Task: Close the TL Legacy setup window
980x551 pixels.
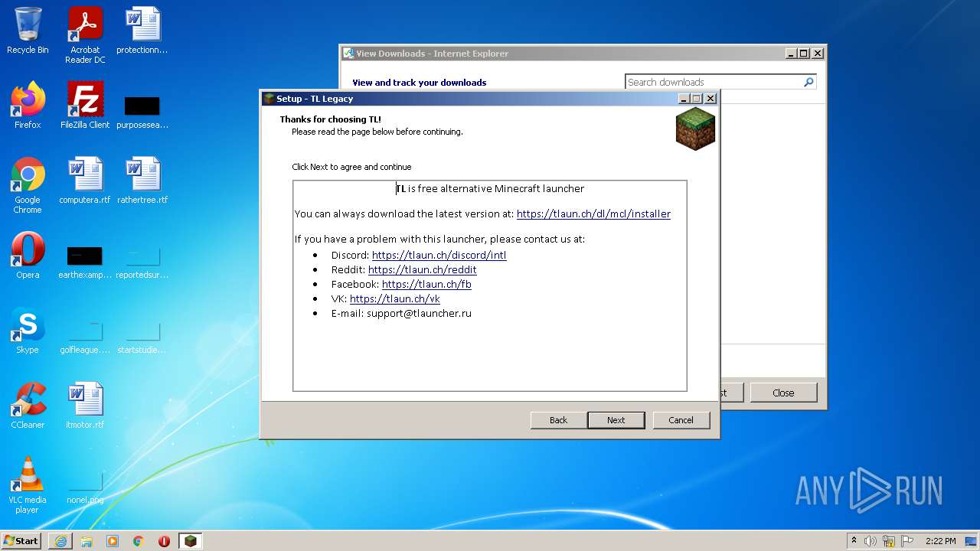Action: point(710,99)
